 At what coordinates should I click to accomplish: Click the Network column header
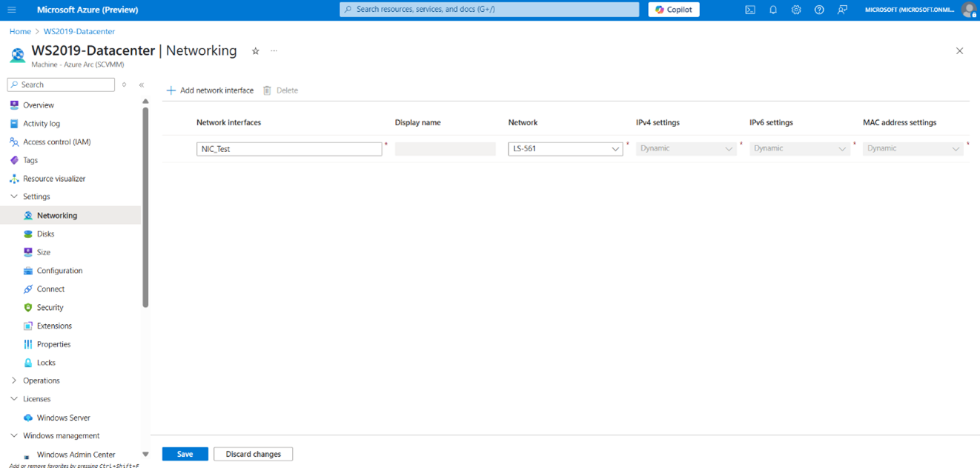(x=523, y=122)
